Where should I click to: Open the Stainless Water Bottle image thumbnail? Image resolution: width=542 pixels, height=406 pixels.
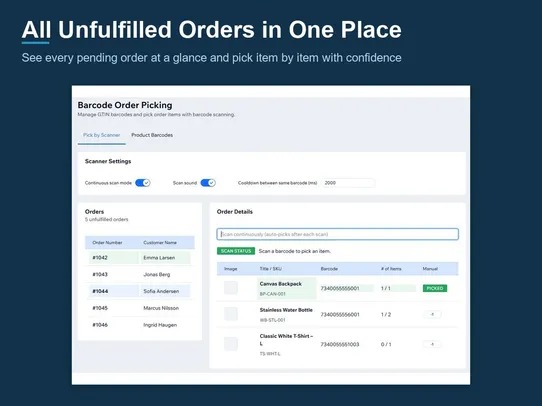[x=231, y=314]
